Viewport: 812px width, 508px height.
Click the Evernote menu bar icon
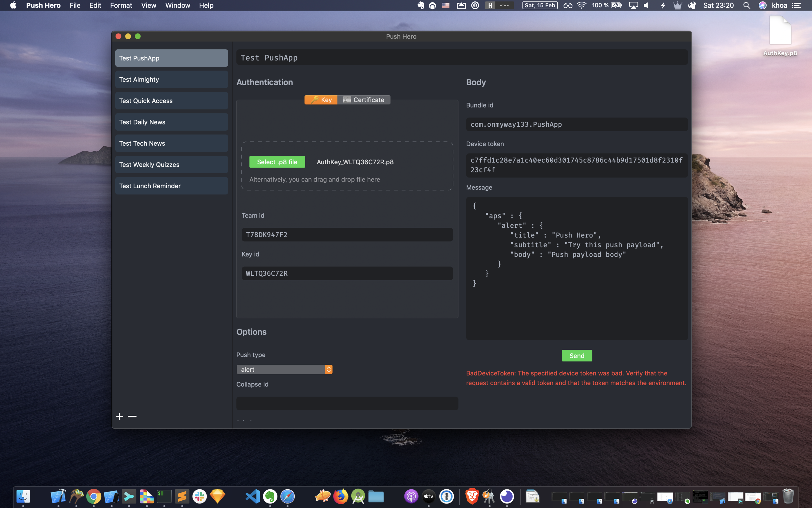[420, 5]
